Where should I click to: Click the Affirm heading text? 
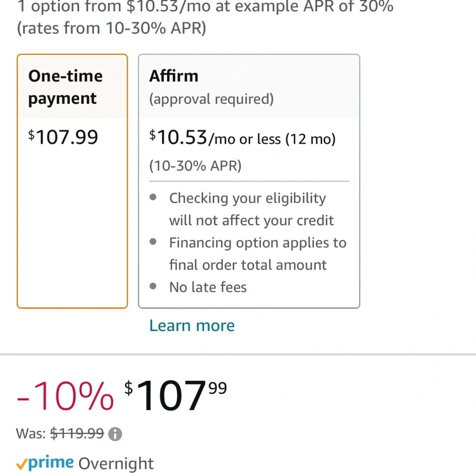(x=174, y=76)
